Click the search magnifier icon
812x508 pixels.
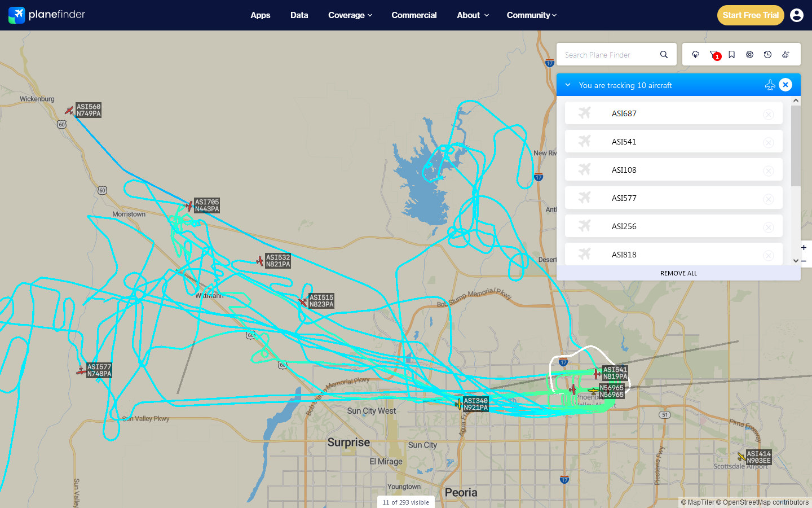pos(664,55)
